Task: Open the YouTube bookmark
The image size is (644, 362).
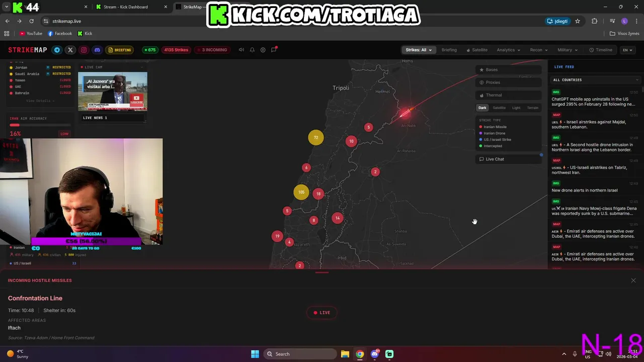Action: 31,34
